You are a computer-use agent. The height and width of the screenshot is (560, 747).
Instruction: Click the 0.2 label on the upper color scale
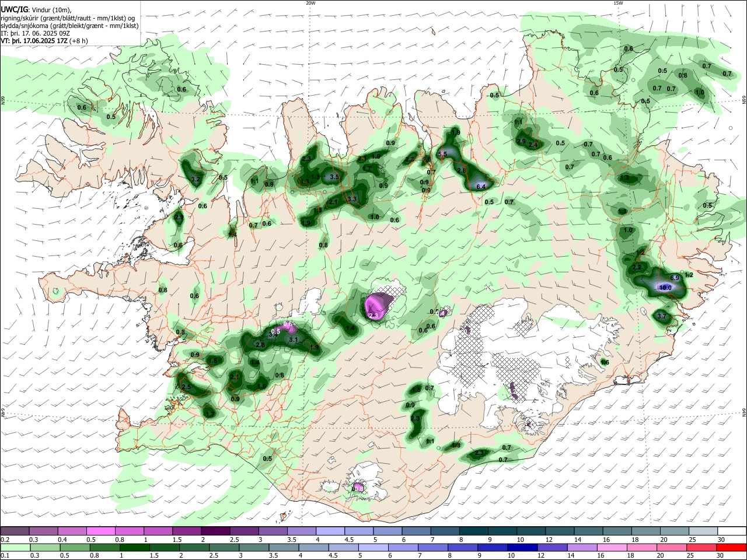(x=4, y=540)
